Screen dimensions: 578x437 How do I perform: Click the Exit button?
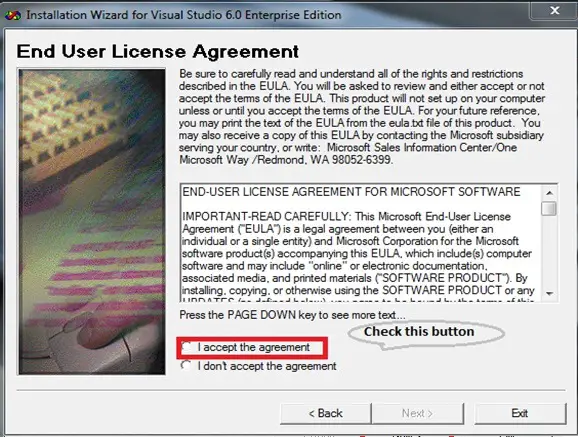tap(520, 413)
